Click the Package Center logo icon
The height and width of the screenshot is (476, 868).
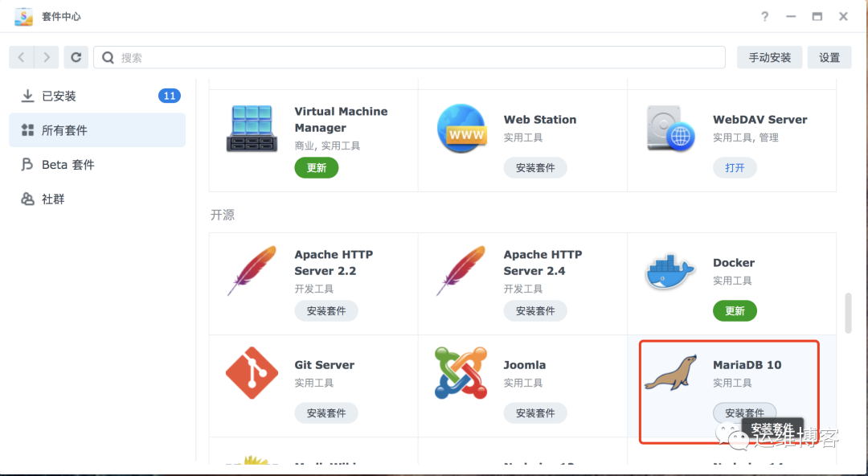click(x=24, y=17)
